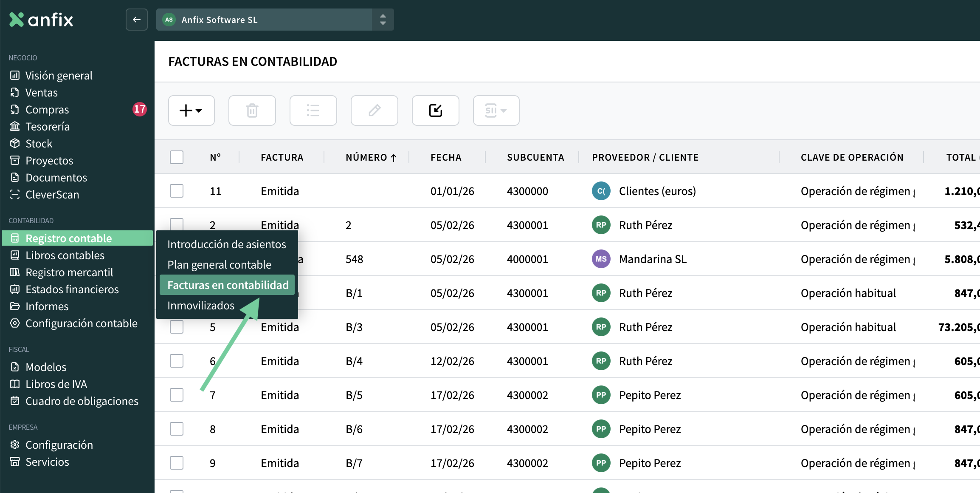Click the Ruth Pérez RP avatar in row B/4
The image size is (980, 493).
click(x=601, y=361)
